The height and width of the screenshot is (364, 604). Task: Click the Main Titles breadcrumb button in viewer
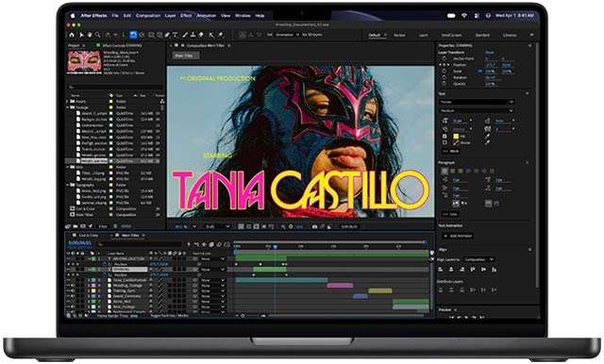[186, 56]
